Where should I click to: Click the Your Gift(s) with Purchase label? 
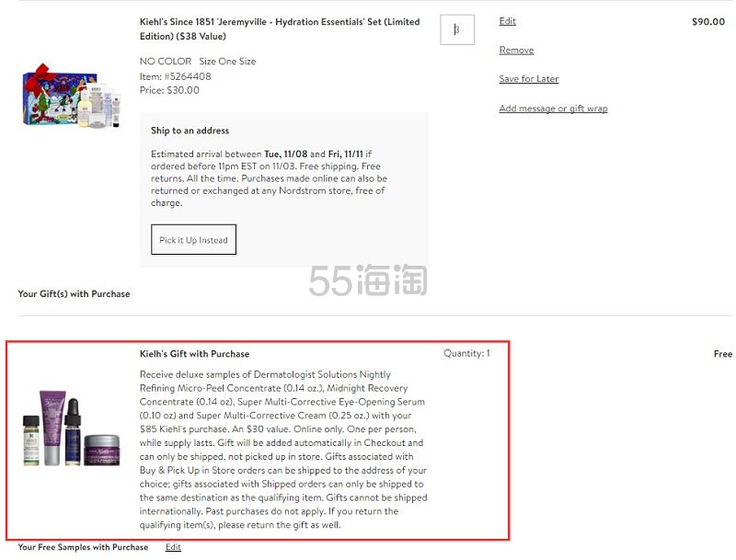coord(74,293)
